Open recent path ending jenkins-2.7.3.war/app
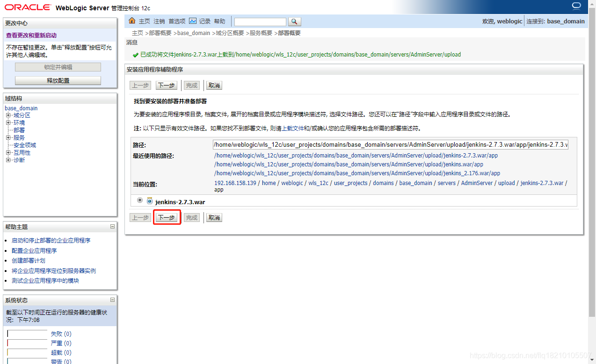596x364 pixels. click(x=356, y=156)
